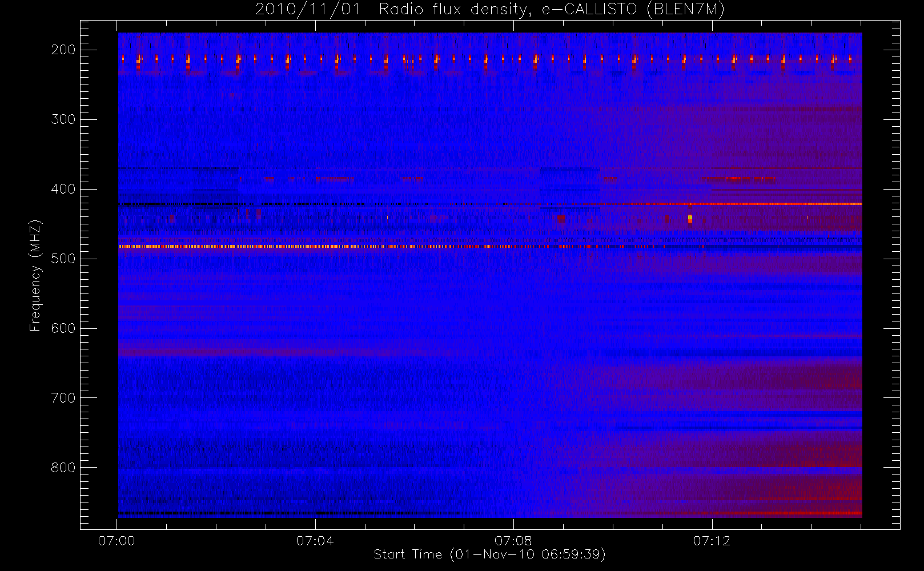This screenshot has width=924, height=571.
Task: Click the 07:04 time tick label
Action: click(315, 541)
